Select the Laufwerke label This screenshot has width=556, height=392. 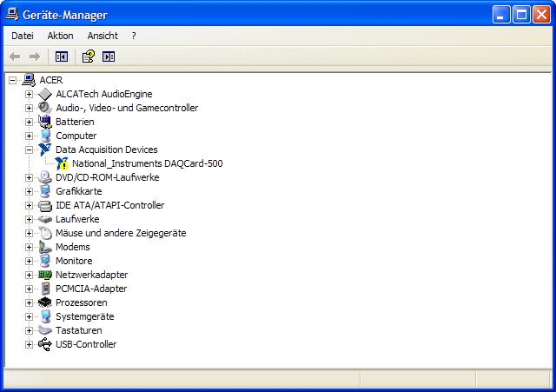click(77, 219)
